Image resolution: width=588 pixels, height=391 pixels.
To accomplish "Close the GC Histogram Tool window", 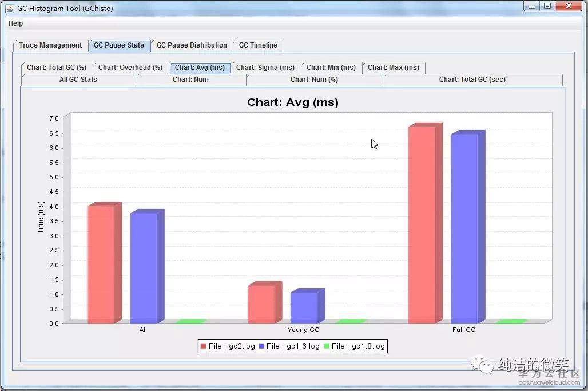I will (569, 6).
